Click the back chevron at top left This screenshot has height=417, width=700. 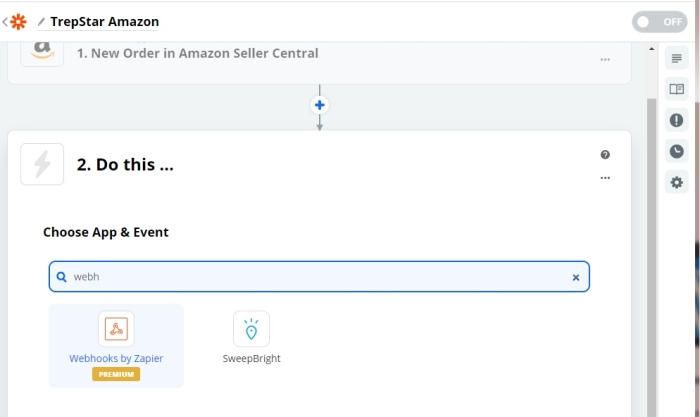click(5, 21)
